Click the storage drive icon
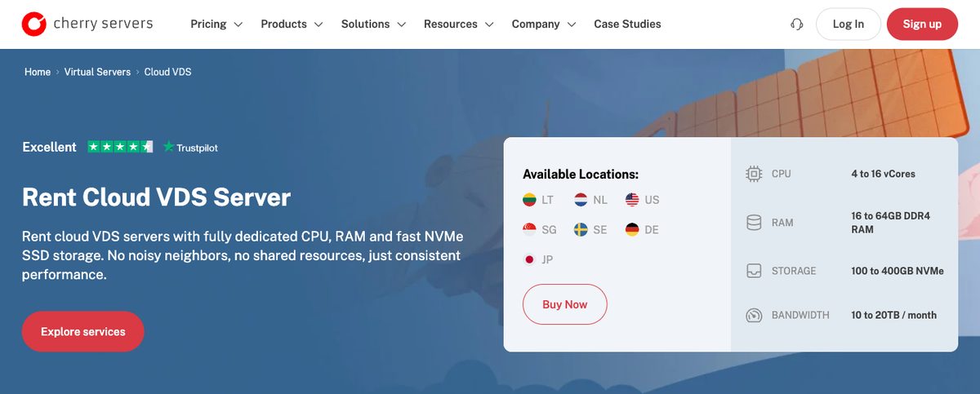980x394 pixels. pyautogui.click(x=754, y=271)
